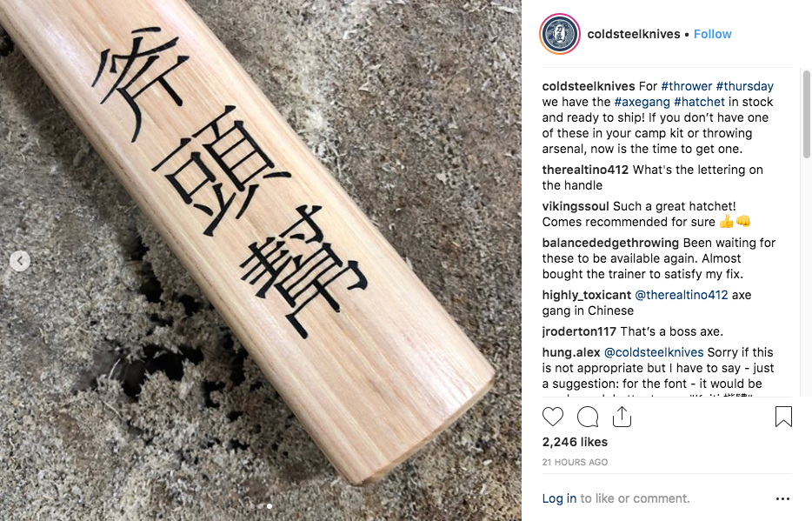
Task: Follow the coldsteelknives account
Action: (x=713, y=34)
